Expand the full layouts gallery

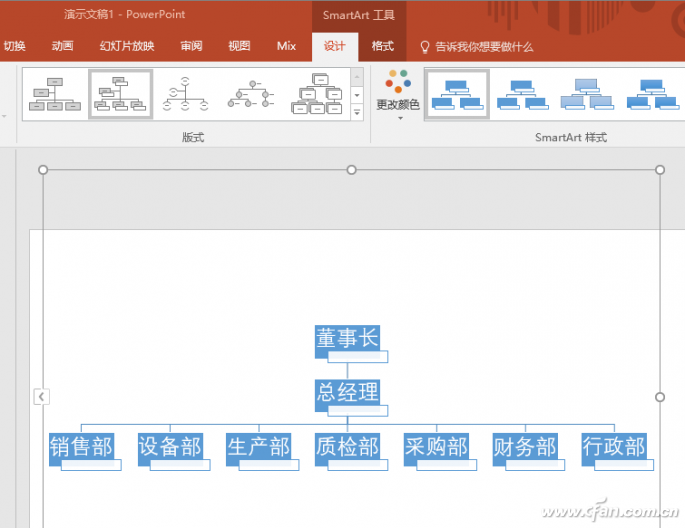coord(357,113)
